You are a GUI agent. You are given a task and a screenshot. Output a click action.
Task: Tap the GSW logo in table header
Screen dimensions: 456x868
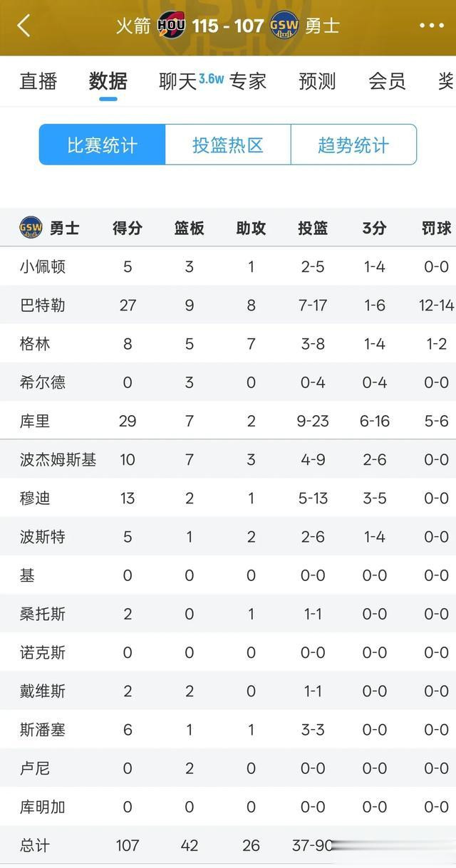point(31,228)
